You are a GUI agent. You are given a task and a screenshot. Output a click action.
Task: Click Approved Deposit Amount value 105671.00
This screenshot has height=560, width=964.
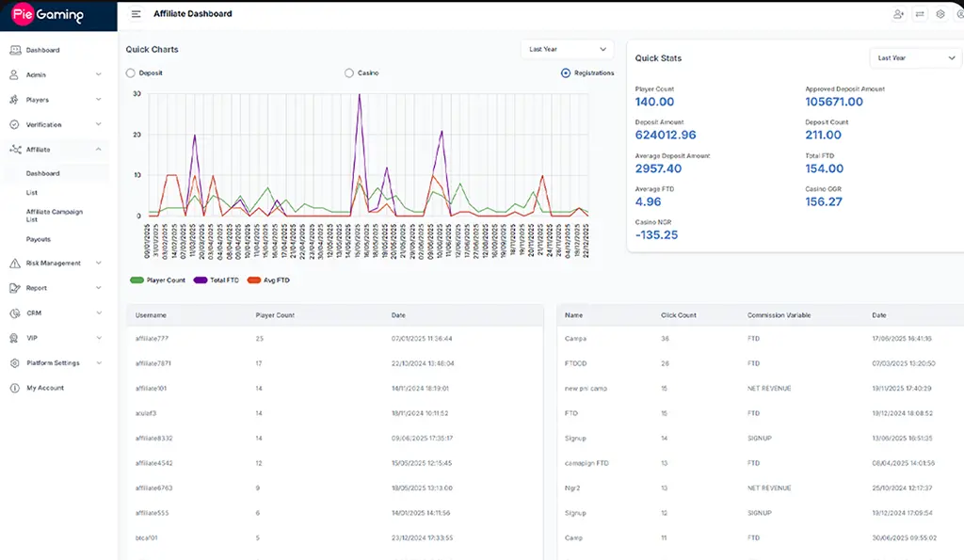click(x=834, y=102)
